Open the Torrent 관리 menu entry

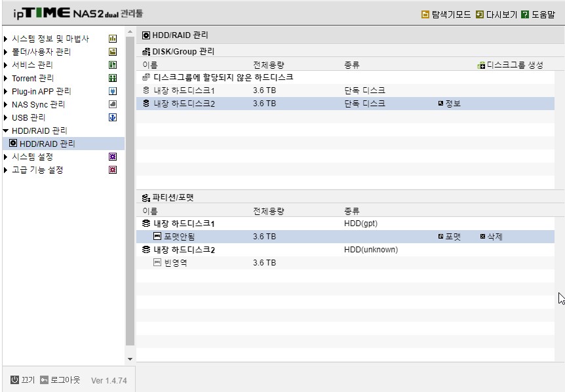tap(32, 78)
